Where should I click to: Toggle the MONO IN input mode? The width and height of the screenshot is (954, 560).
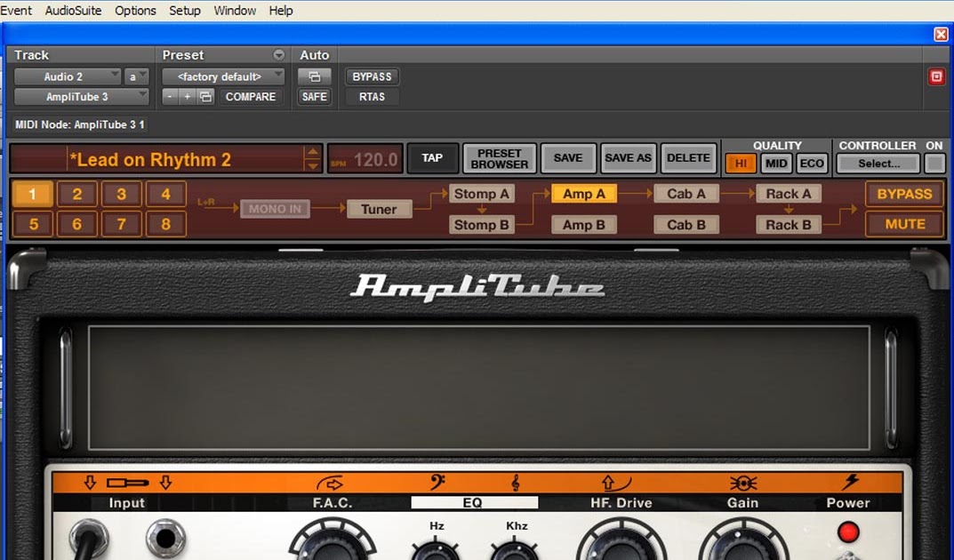click(x=275, y=209)
